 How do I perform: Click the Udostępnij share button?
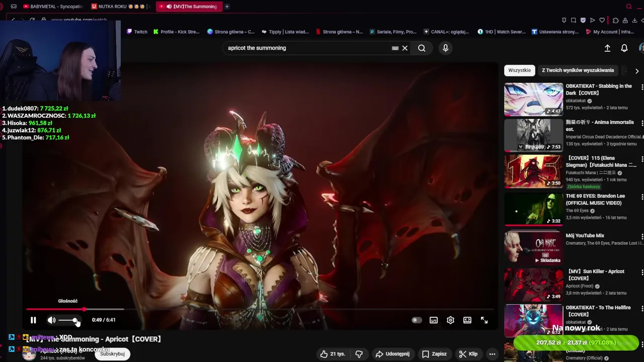click(x=392, y=354)
